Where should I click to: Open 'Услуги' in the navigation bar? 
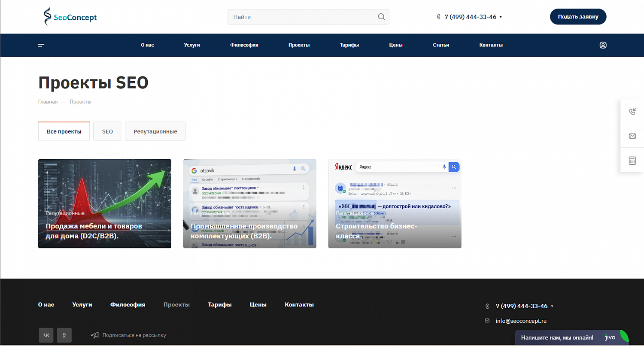point(192,45)
